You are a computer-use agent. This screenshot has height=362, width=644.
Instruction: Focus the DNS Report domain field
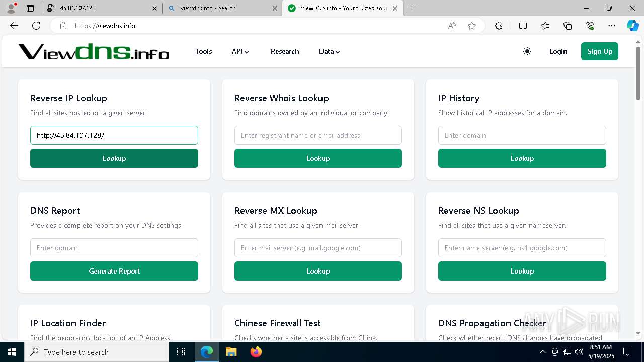pos(114,248)
